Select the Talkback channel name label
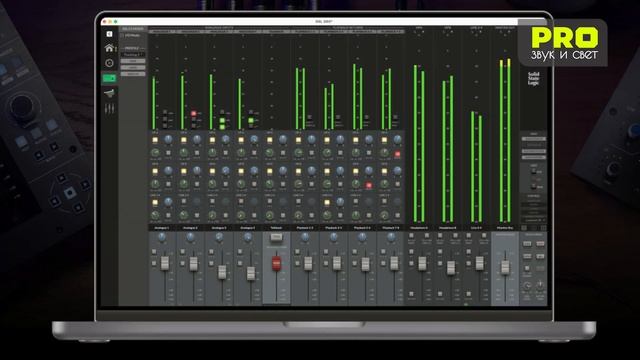 [x=276, y=228]
